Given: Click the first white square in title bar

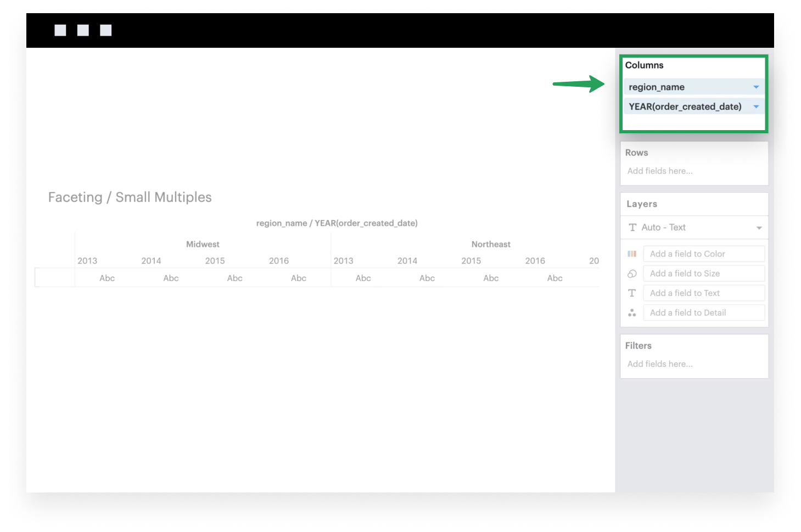Looking at the screenshot, I should point(60,30).
